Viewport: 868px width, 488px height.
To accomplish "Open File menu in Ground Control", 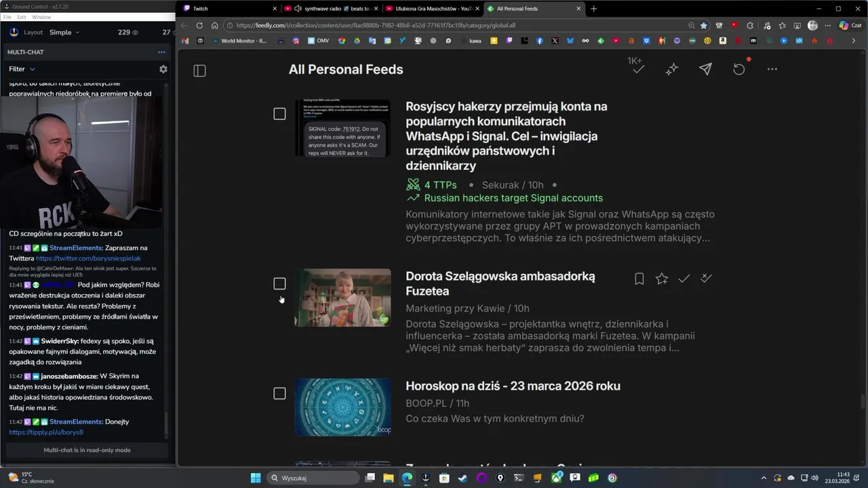I will point(7,17).
